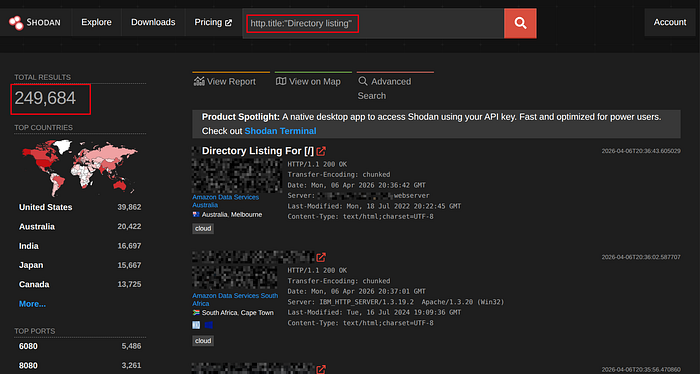This screenshot has width=700, height=374.
Task: Click the total results count 249,684
Action: [x=45, y=98]
